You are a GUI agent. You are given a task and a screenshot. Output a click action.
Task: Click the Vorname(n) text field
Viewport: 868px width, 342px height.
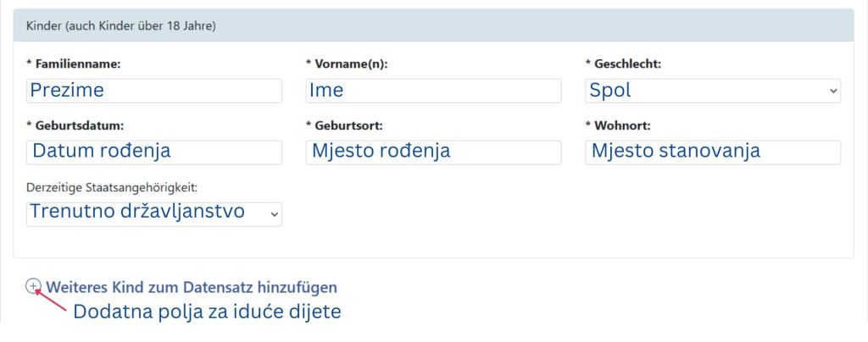(x=433, y=91)
